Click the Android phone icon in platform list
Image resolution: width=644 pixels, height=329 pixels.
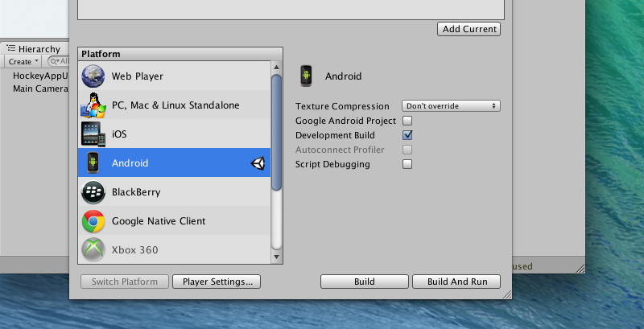(93, 162)
